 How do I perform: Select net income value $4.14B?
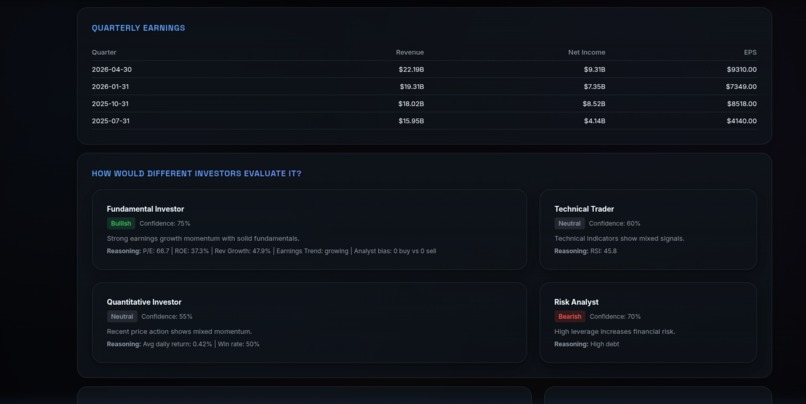[594, 121]
